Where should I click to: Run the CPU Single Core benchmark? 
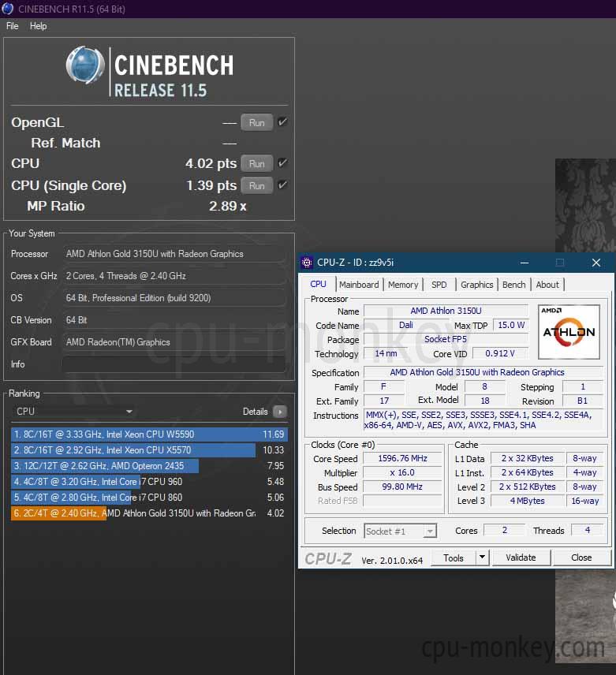pos(256,185)
